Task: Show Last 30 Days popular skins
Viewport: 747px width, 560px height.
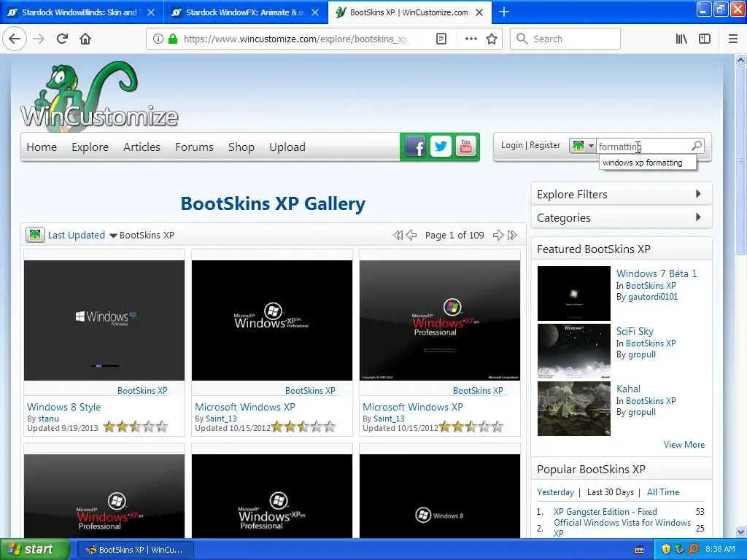Action: [611, 492]
